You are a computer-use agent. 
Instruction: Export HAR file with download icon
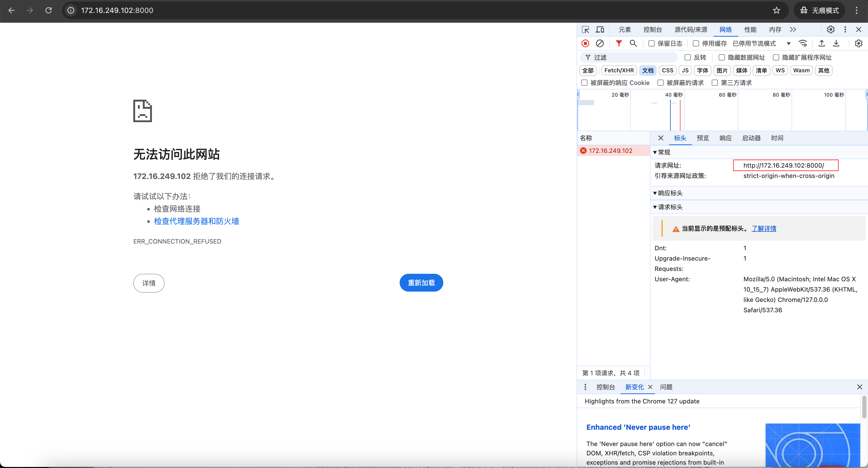coord(836,43)
